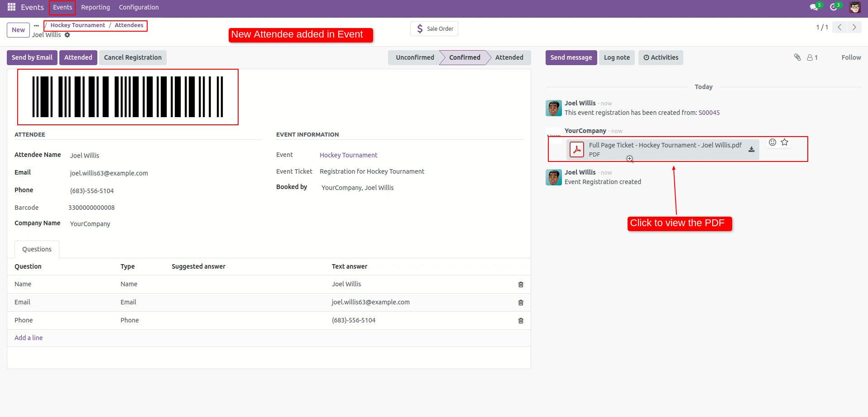
Task: Click Booked by YourCompany, Joel Willis
Action: coord(357,188)
